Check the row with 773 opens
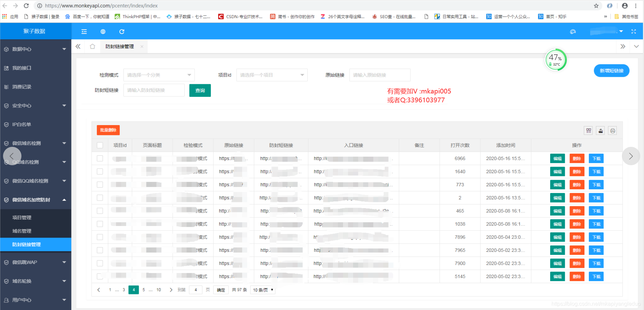This screenshot has width=644, height=310. coord(100,185)
